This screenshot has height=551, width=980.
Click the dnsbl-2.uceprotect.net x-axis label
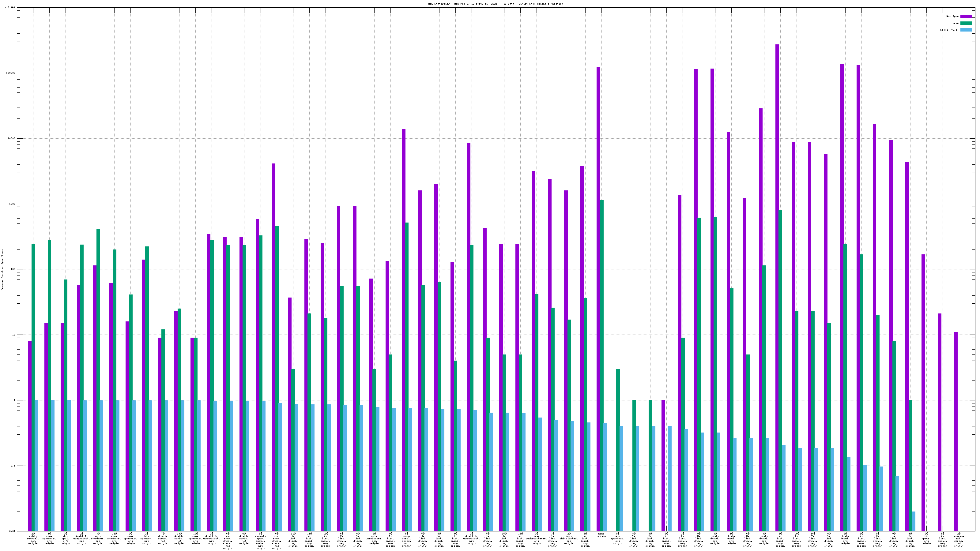(x=212, y=538)
